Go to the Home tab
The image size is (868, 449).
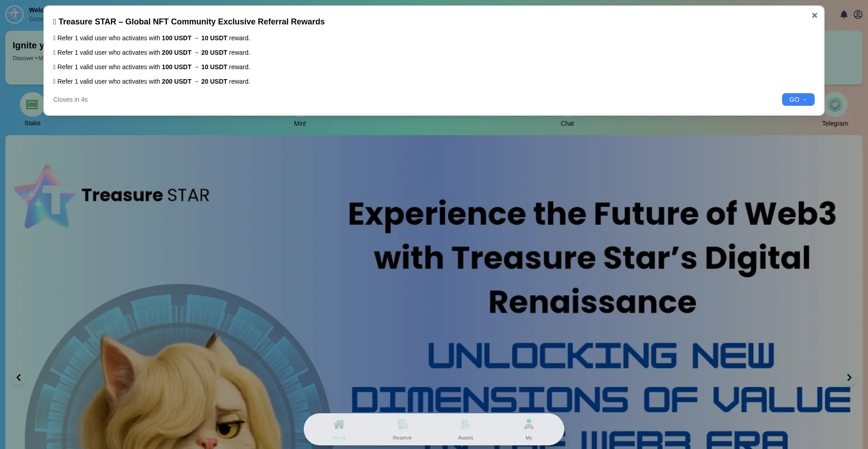coord(339,430)
